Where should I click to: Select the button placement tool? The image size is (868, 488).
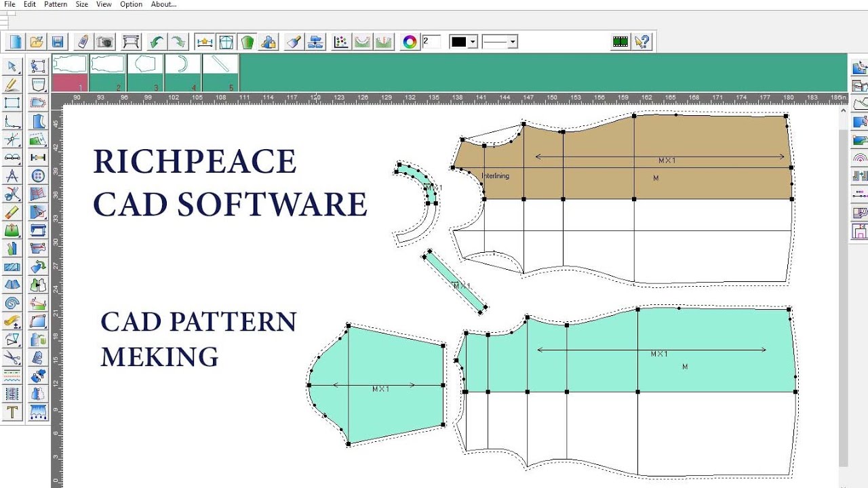(x=38, y=176)
